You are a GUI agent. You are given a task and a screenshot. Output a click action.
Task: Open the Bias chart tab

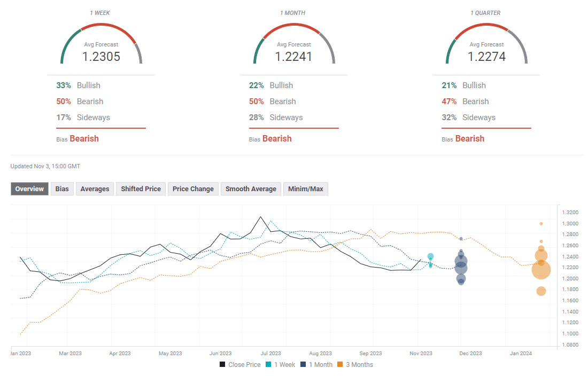[62, 189]
